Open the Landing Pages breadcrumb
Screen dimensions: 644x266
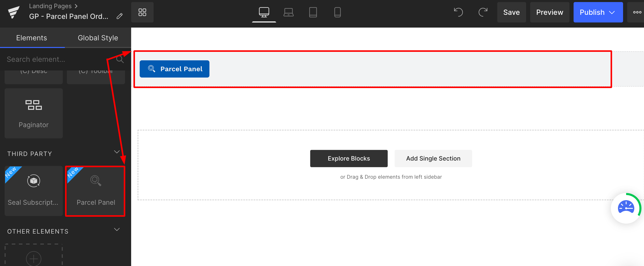tap(51, 6)
